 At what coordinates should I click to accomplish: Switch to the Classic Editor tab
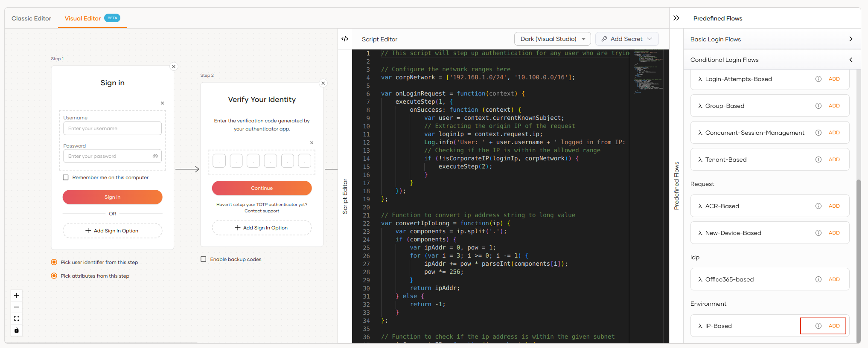(31, 18)
